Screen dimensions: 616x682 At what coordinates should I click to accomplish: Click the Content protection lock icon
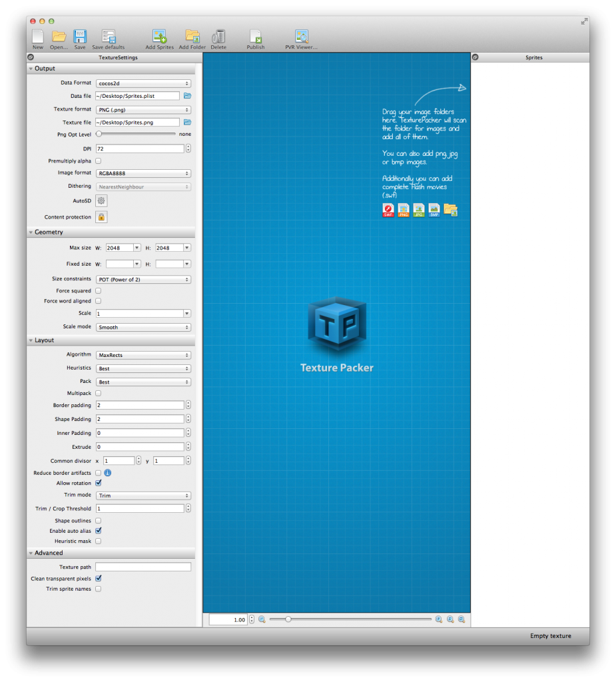tap(101, 216)
